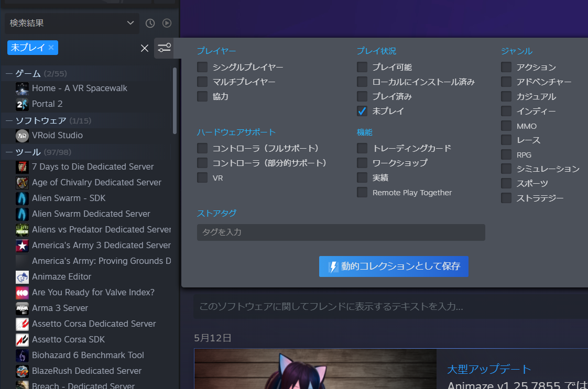Tick the トレーディングカード checkbox

[x=362, y=148]
